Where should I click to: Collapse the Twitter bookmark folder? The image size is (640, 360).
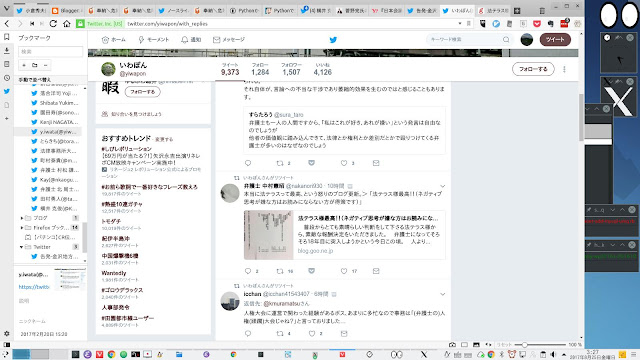click(21, 247)
